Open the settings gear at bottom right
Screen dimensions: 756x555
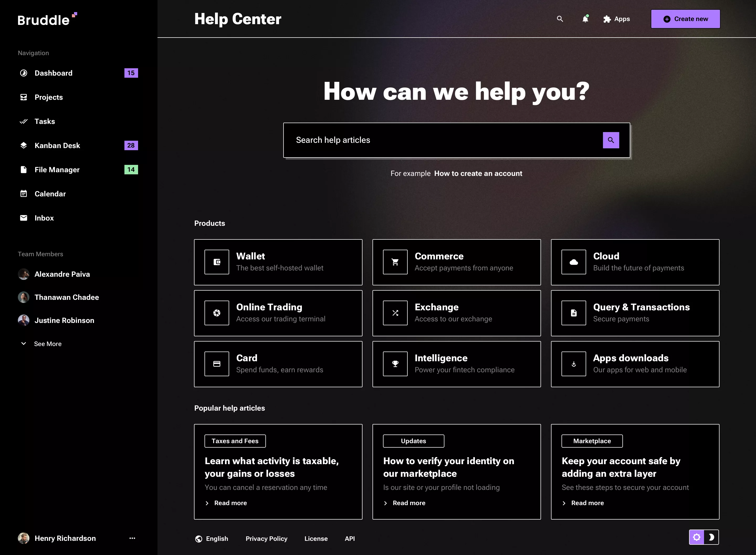[x=697, y=537]
